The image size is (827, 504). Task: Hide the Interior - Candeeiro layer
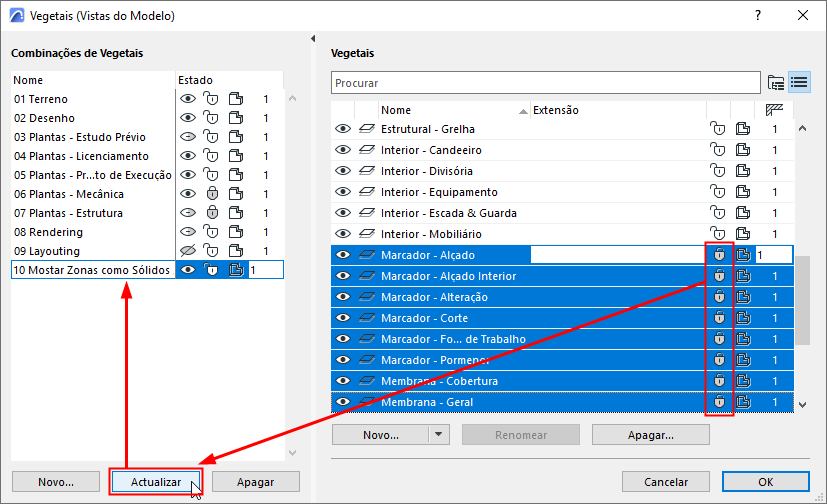[343, 150]
